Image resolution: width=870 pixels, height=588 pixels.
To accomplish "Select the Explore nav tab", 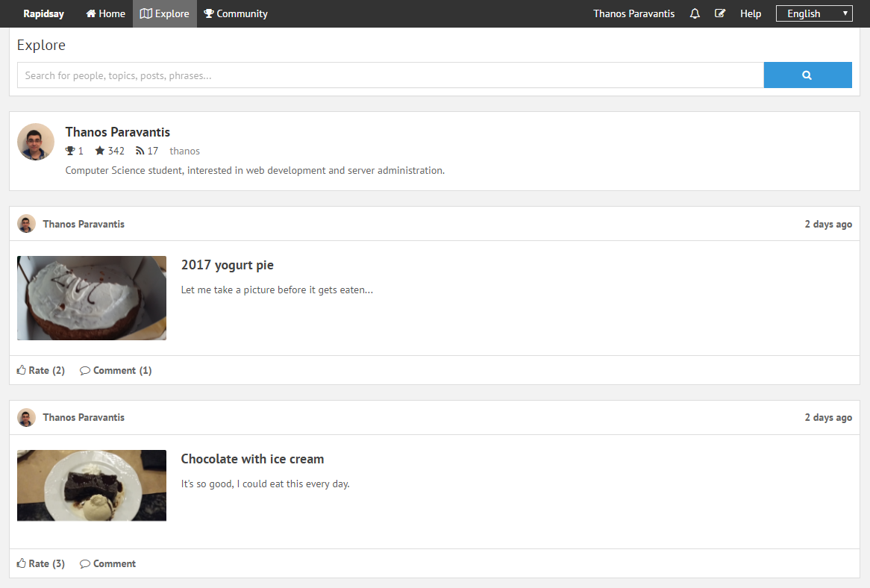I will (x=165, y=14).
